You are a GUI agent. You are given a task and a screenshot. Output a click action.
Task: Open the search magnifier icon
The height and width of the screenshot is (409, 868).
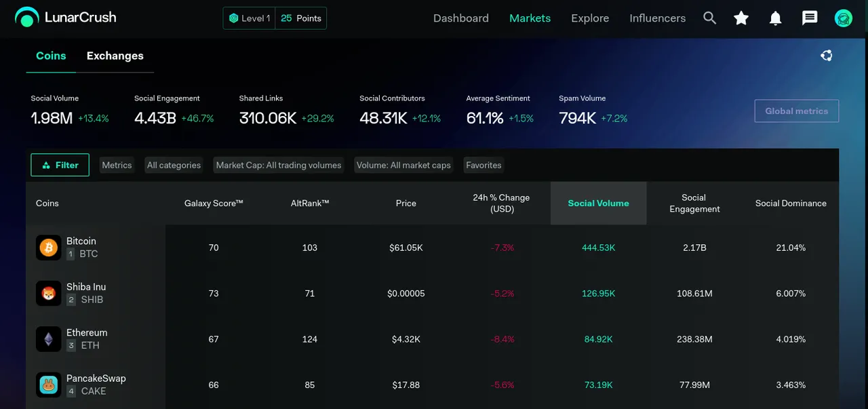[x=709, y=18]
